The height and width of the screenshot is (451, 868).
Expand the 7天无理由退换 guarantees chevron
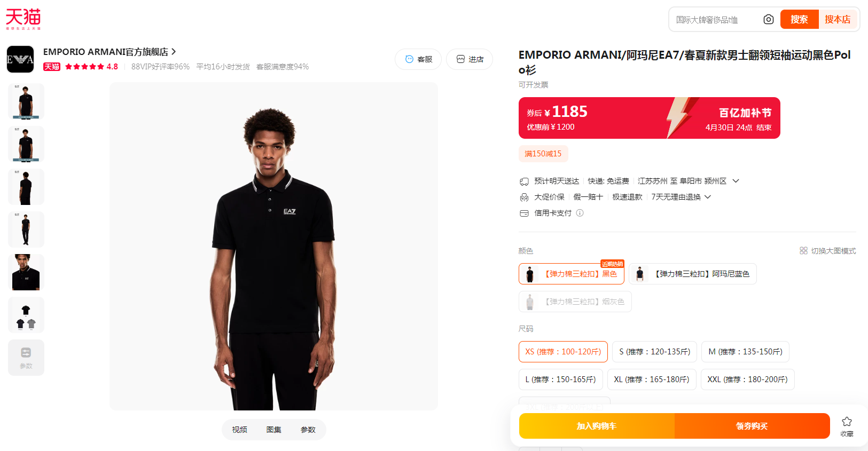(x=708, y=197)
